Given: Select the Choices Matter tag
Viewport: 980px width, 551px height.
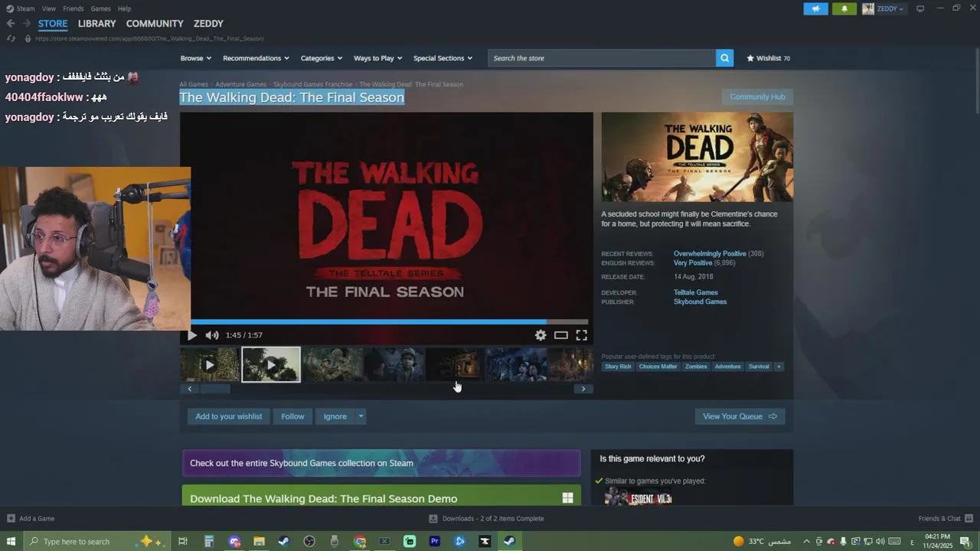Looking at the screenshot, I should (658, 367).
